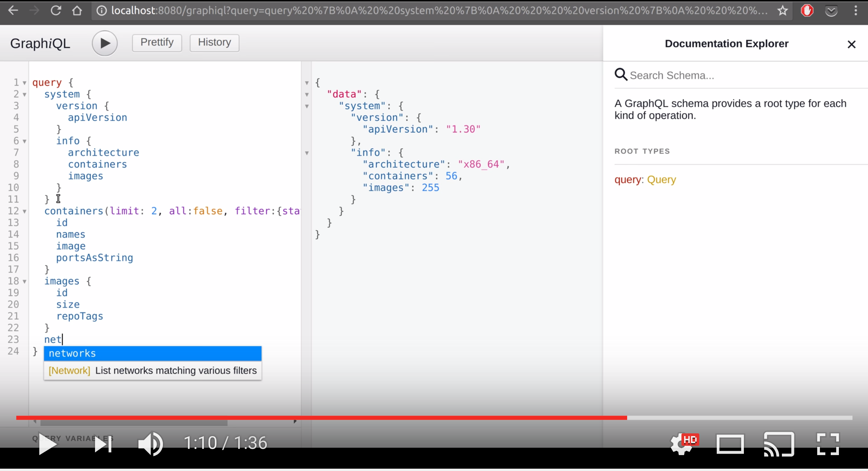The image size is (868, 471).
Task: Fold the images block on line 18
Action: (x=24, y=282)
